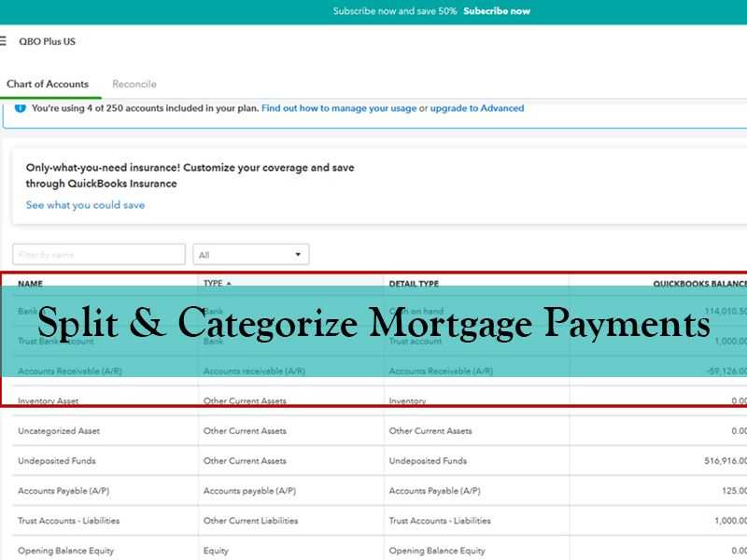Select the Uncategorized Asset account name
The image size is (747, 560).
[59, 431]
